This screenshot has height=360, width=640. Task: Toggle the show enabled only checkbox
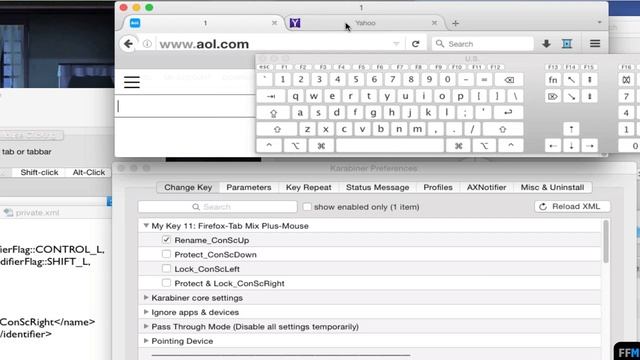(307, 207)
